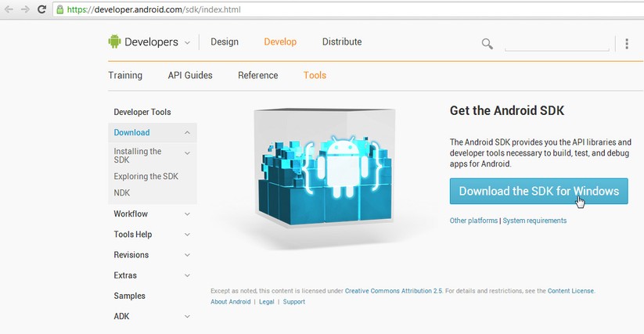
Task: Open the Legal footer link
Action: pos(267,302)
